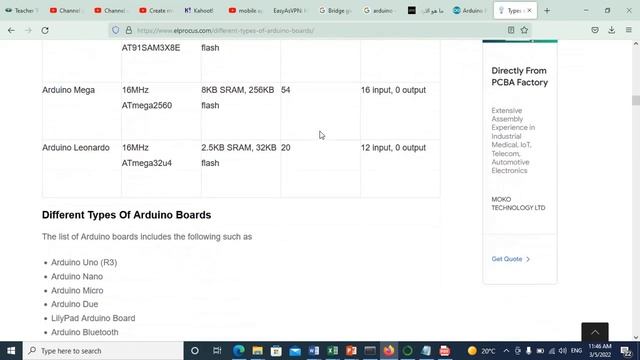Switch to the mobile YouTube tab
Image resolution: width=640 pixels, height=360 pixels.
pos(244,11)
